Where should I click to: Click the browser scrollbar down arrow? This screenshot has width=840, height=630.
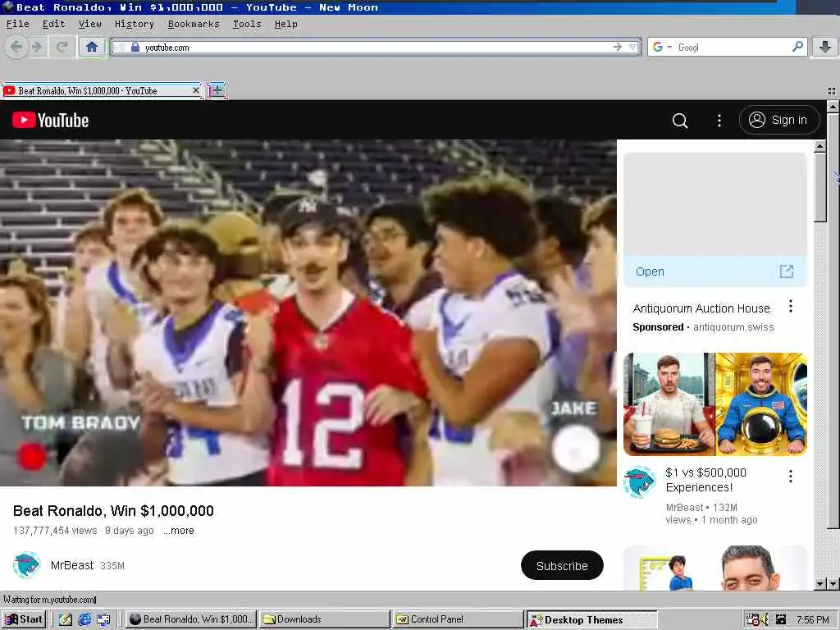tap(833, 584)
